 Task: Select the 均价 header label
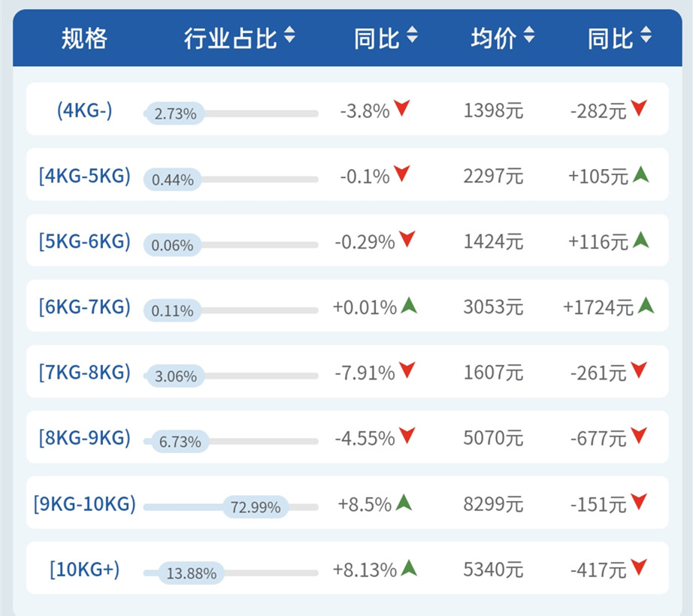pos(494,37)
